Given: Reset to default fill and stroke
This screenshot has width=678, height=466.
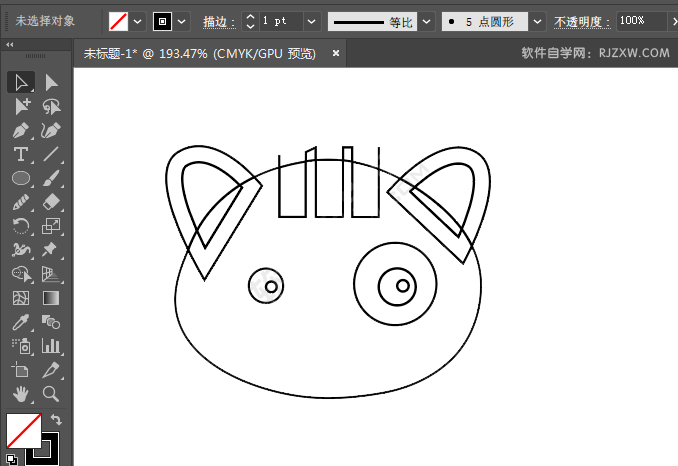Looking at the screenshot, I should (x=11, y=458).
